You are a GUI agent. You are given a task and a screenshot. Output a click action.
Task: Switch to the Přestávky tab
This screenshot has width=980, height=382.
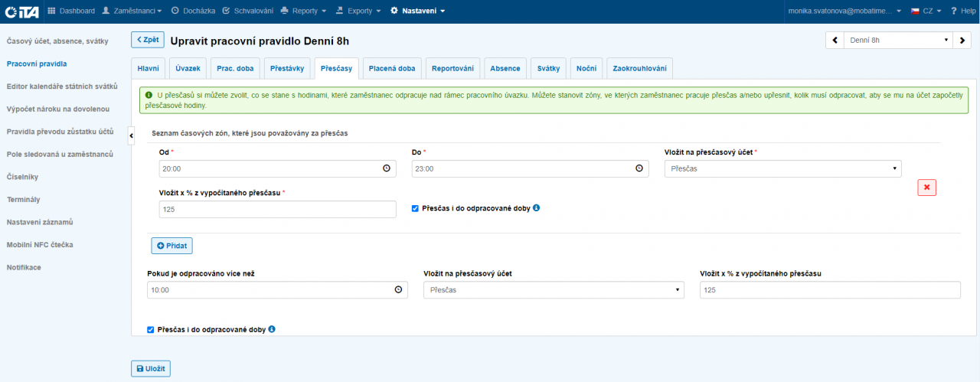pyautogui.click(x=287, y=68)
